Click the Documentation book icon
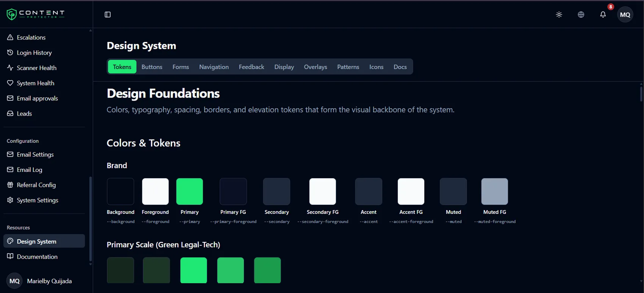The width and height of the screenshot is (644, 293). (10, 256)
